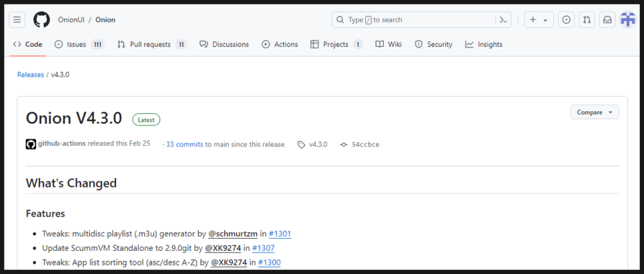Open the 33 commits link
The width and height of the screenshot is (644, 274).
(x=185, y=144)
